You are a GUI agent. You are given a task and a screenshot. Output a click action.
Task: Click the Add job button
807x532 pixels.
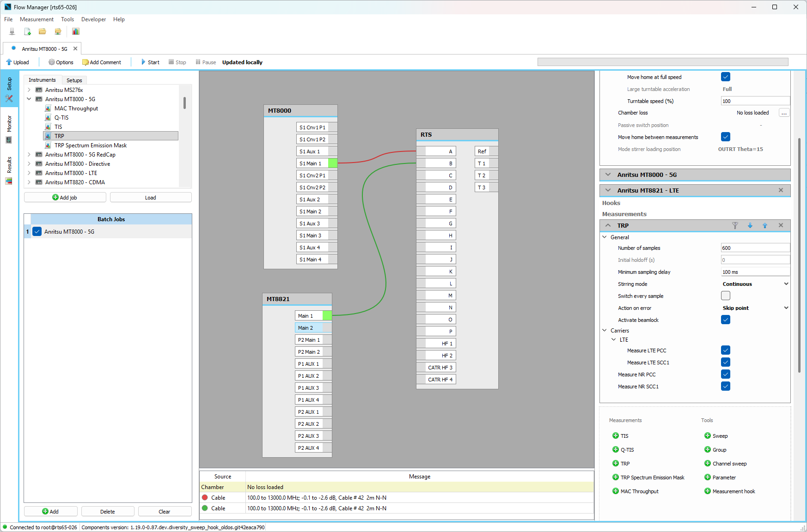[65, 198]
